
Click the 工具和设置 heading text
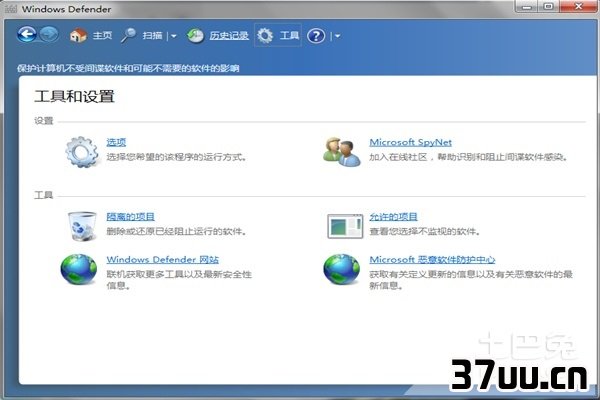(x=74, y=96)
